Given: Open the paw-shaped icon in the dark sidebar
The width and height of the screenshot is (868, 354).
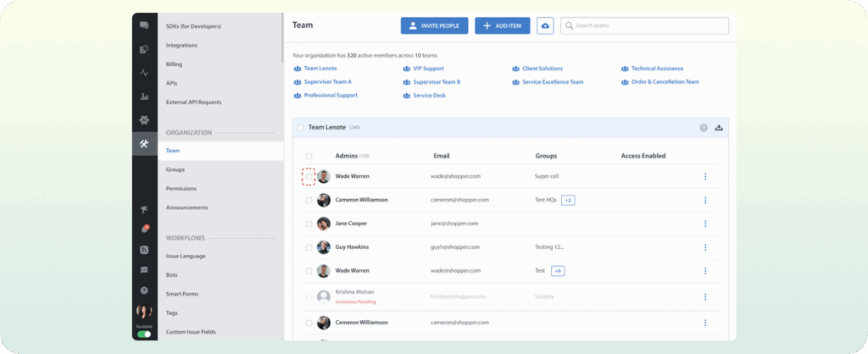Looking at the screenshot, I should (144, 120).
